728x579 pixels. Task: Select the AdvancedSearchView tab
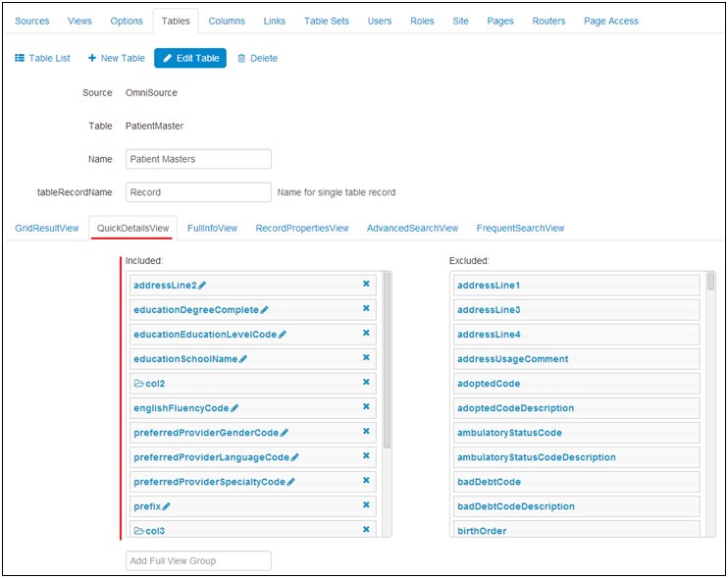pos(412,228)
